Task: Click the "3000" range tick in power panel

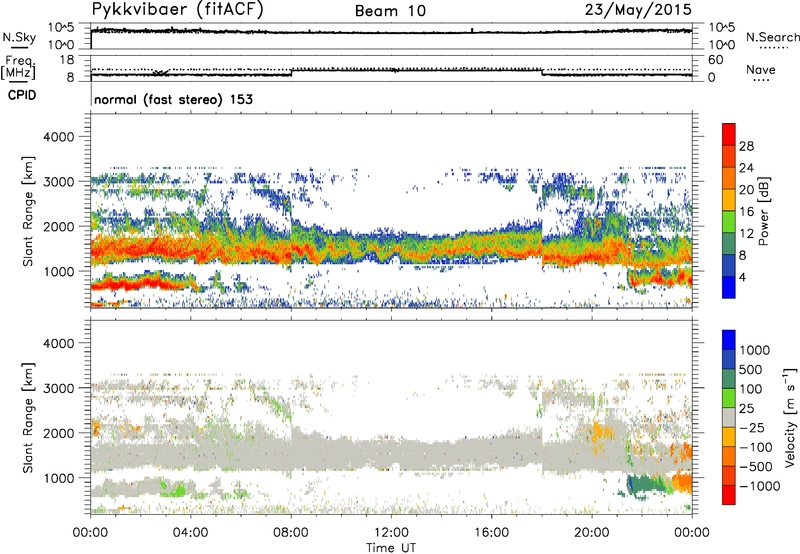Action: (58, 182)
